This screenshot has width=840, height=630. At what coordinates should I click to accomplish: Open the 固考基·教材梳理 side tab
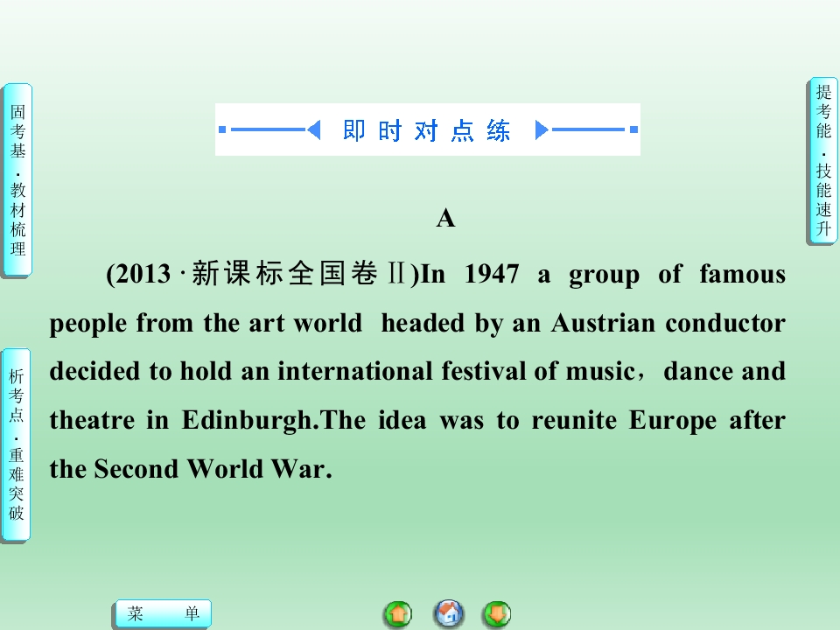pos(17,180)
